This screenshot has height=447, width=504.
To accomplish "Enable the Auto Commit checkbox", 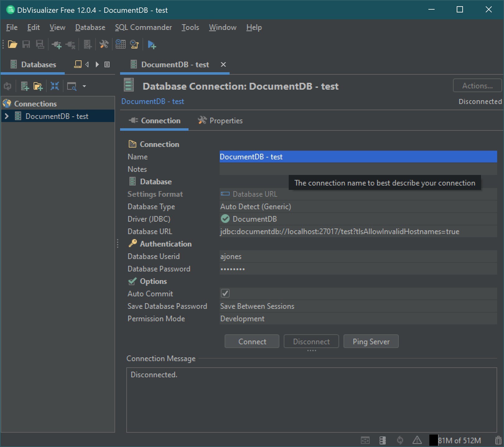I will 225,293.
